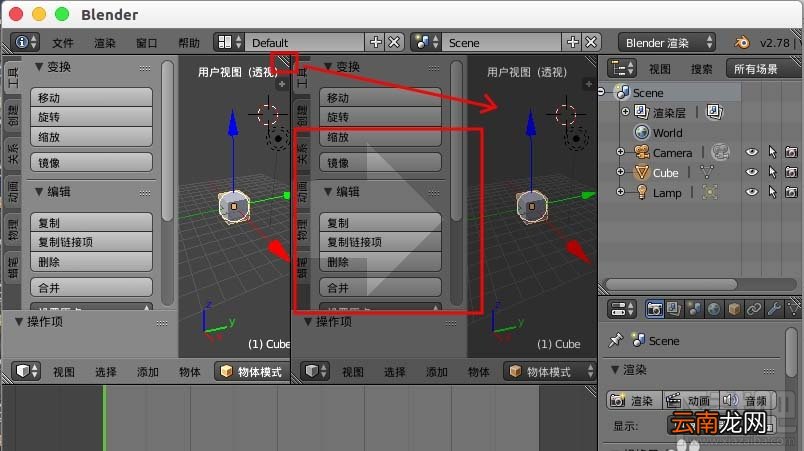
Task: Open the Blender 渲染 engine dropdown
Action: click(x=667, y=43)
